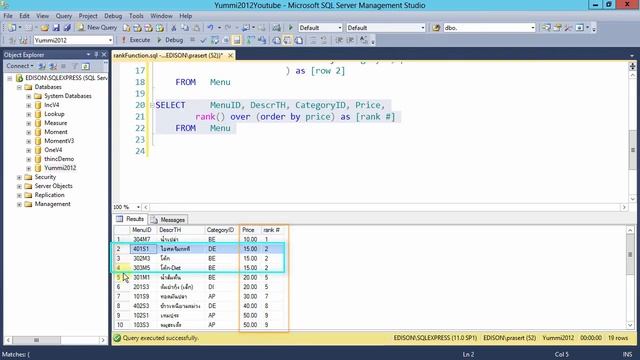This screenshot has width=640, height=360.
Task: Click the 401S1 cell in results
Action: (x=143, y=249)
